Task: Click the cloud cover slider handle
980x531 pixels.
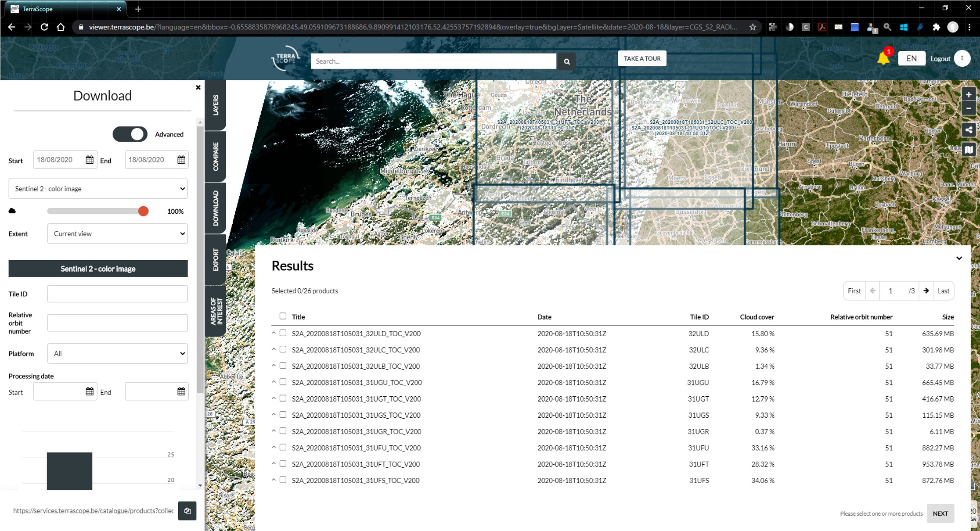Action: tap(143, 211)
